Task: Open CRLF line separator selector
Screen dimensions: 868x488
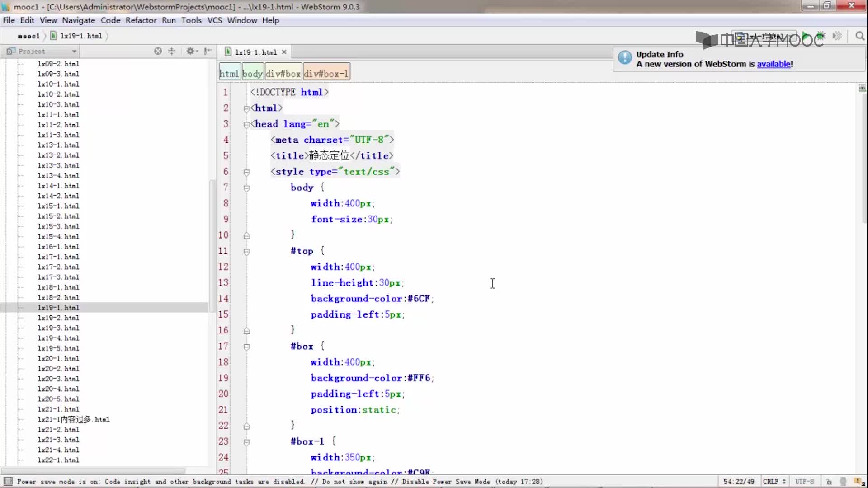Action: coord(774,482)
